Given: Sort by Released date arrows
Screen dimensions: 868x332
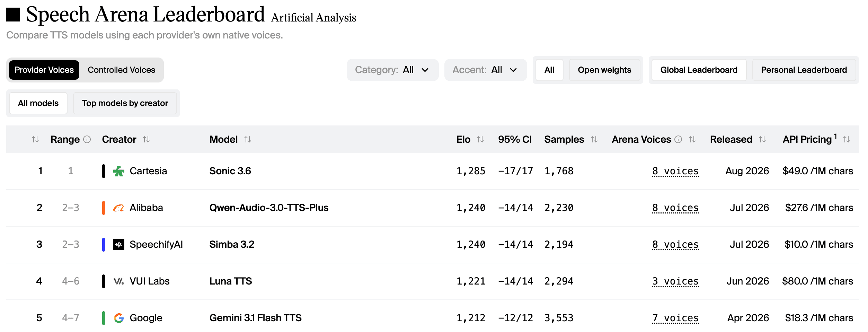Looking at the screenshot, I should [762, 139].
